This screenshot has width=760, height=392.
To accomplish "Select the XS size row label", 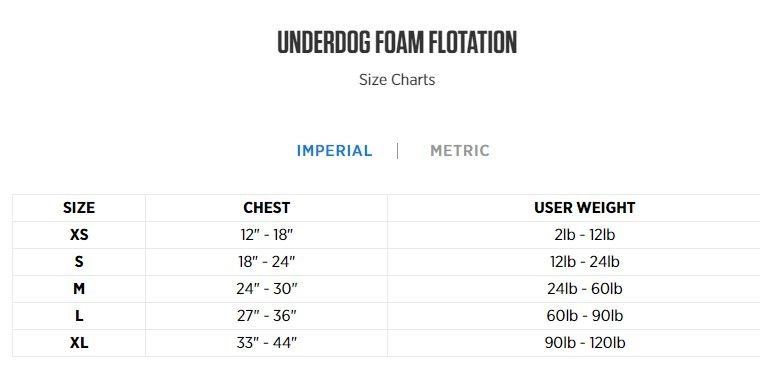I will [79, 235].
